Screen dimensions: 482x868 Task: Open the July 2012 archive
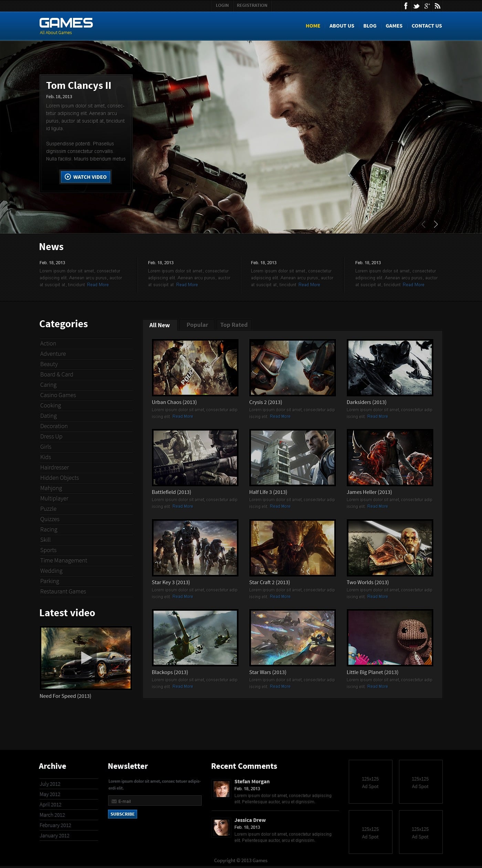coord(50,784)
